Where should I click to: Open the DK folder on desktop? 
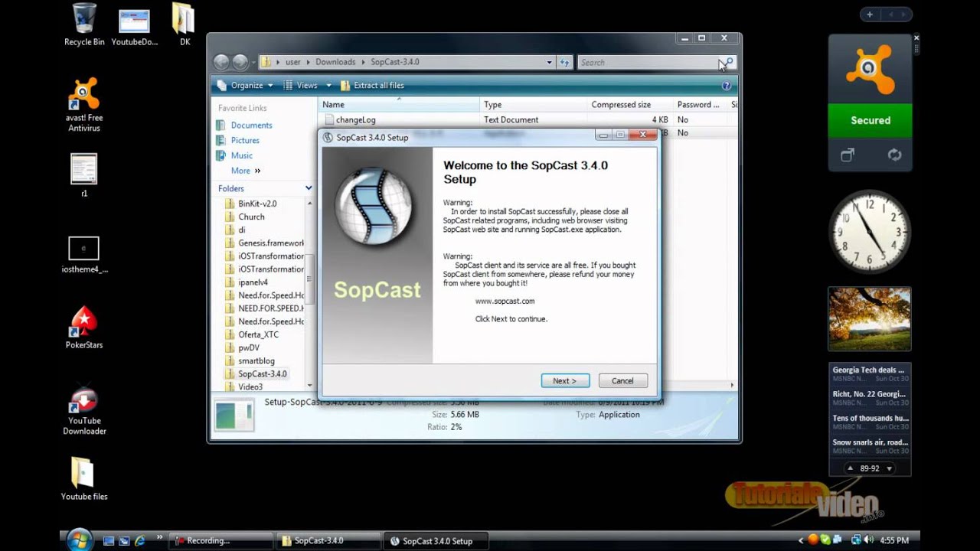pos(185,24)
